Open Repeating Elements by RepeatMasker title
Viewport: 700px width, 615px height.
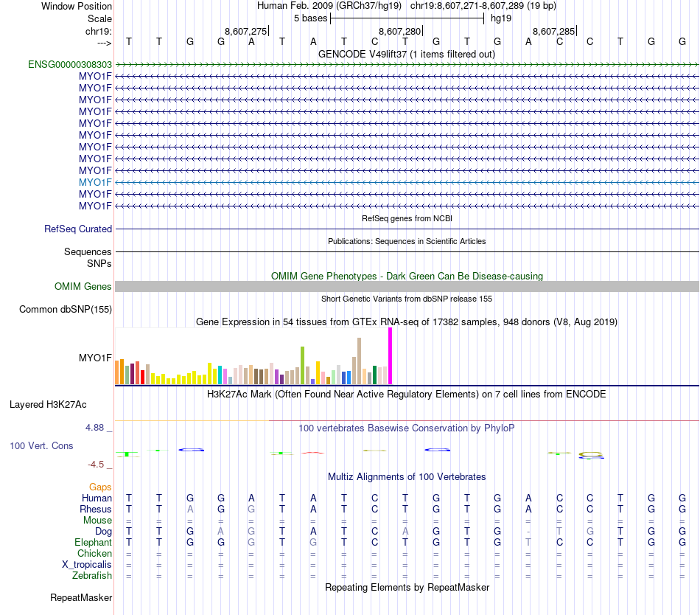click(x=407, y=587)
